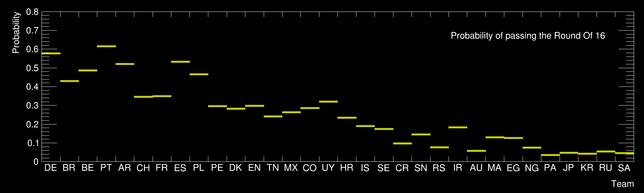Select the CR team probability bar

click(402, 143)
